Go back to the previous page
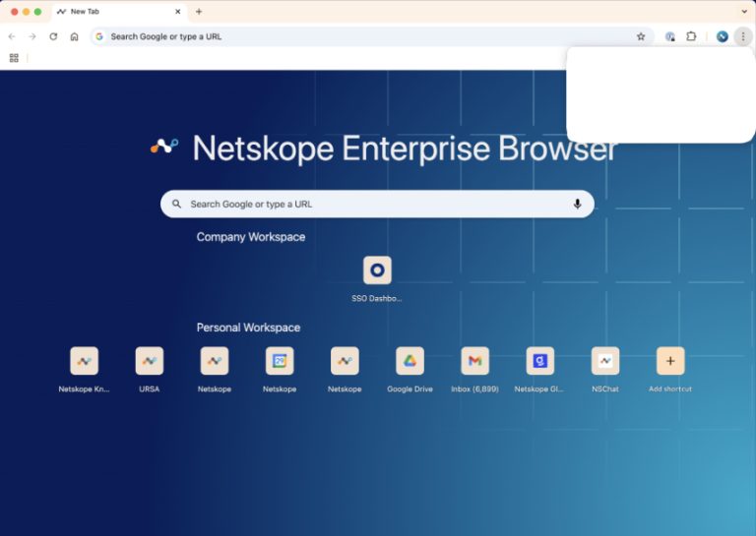The width and height of the screenshot is (756, 536). [x=12, y=36]
